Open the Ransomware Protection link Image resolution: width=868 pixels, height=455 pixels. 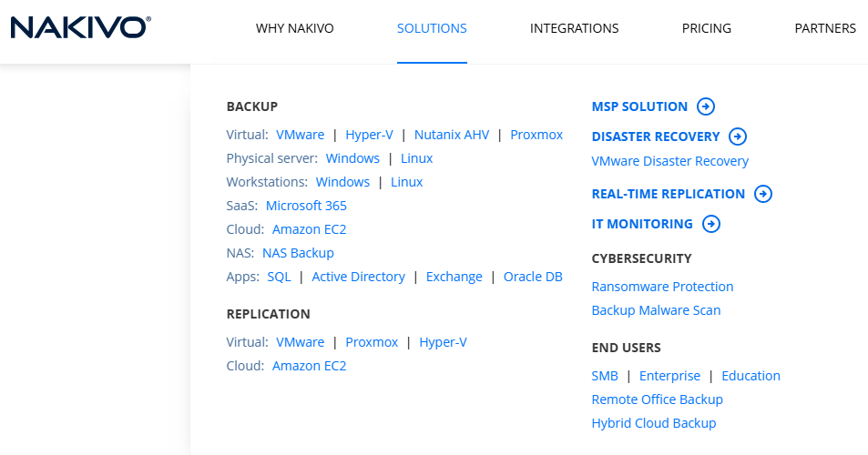click(663, 287)
